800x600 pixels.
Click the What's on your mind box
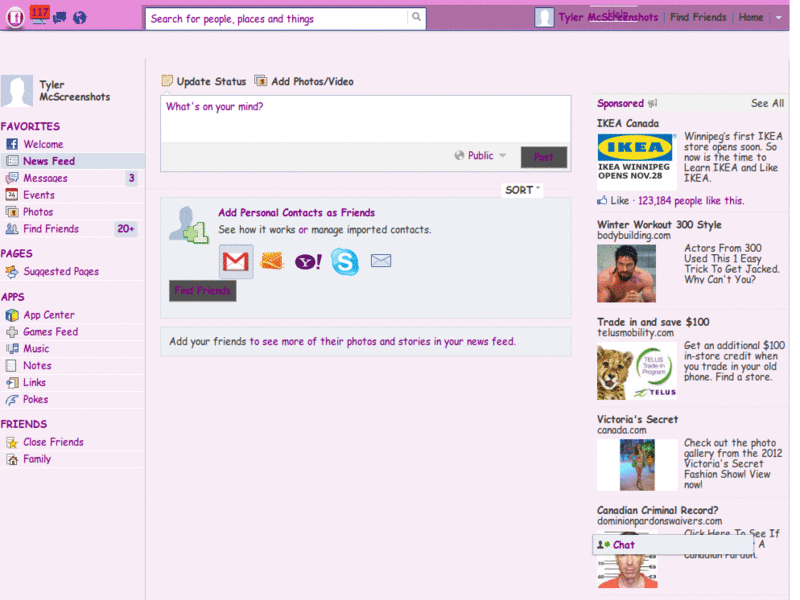(365, 119)
